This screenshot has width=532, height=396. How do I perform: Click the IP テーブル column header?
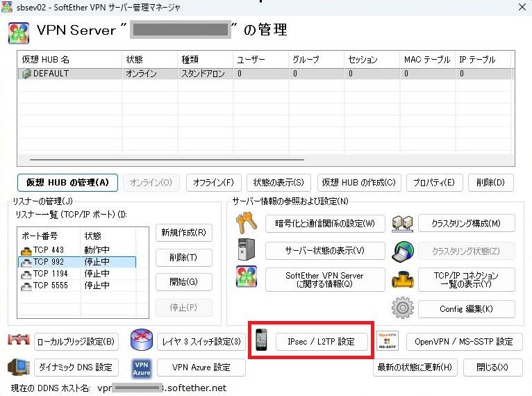pyautogui.click(x=483, y=59)
